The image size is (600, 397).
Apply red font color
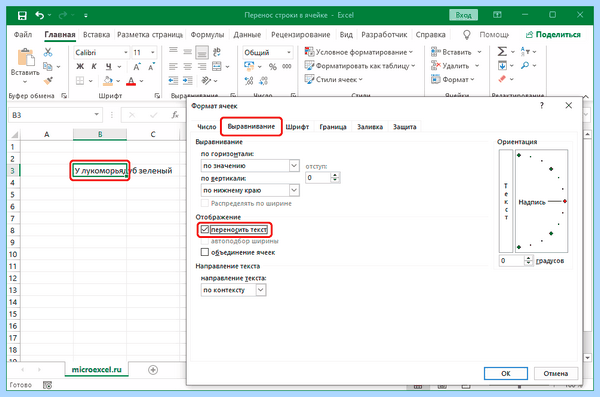(x=131, y=81)
